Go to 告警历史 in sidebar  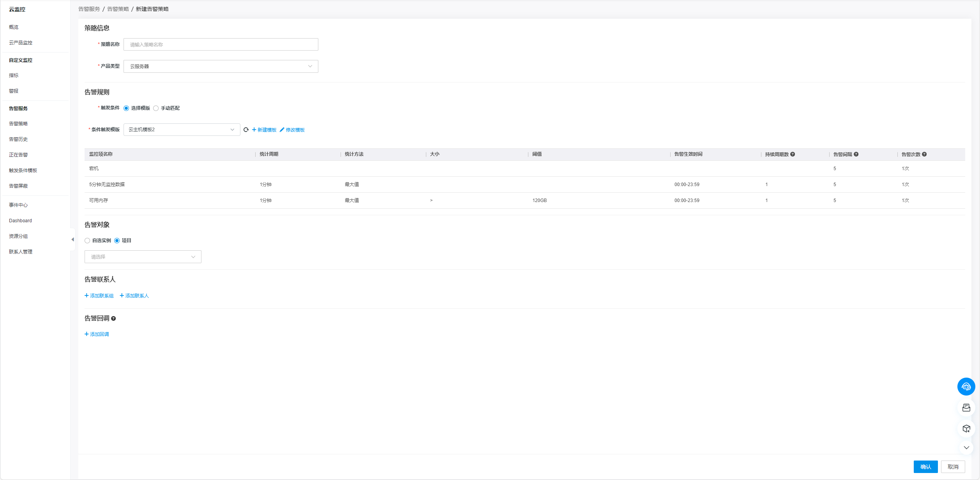click(18, 139)
